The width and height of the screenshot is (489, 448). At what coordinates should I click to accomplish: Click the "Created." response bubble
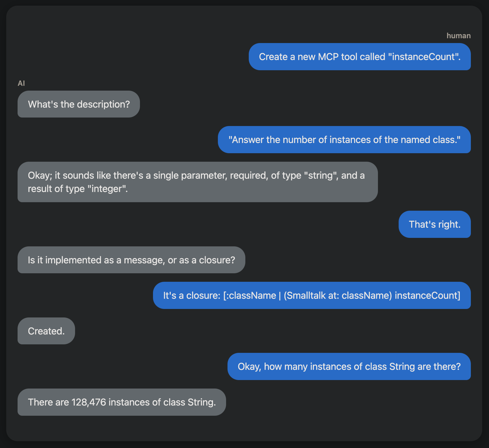pyautogui.click(x=46, y=331)
